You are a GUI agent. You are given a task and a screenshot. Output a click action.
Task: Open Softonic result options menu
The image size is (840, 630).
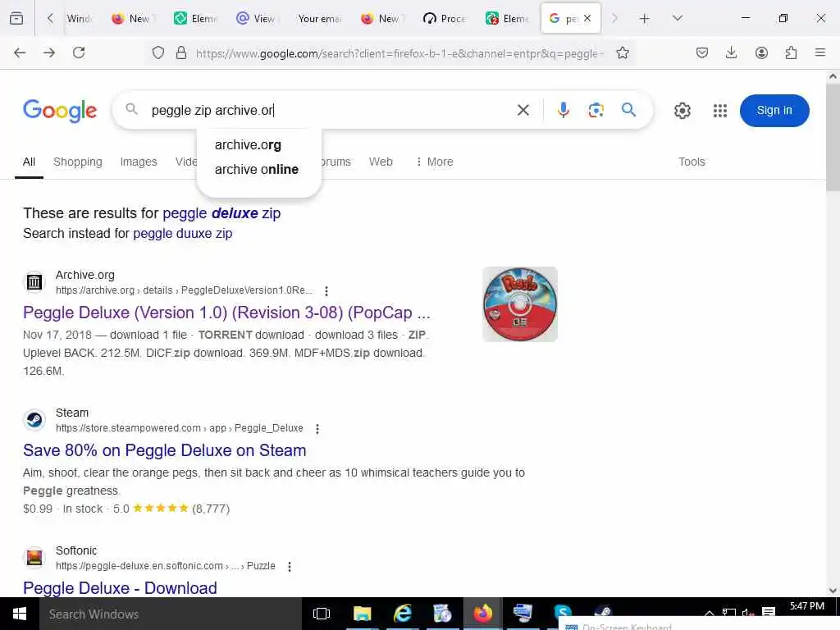[290, 567]
